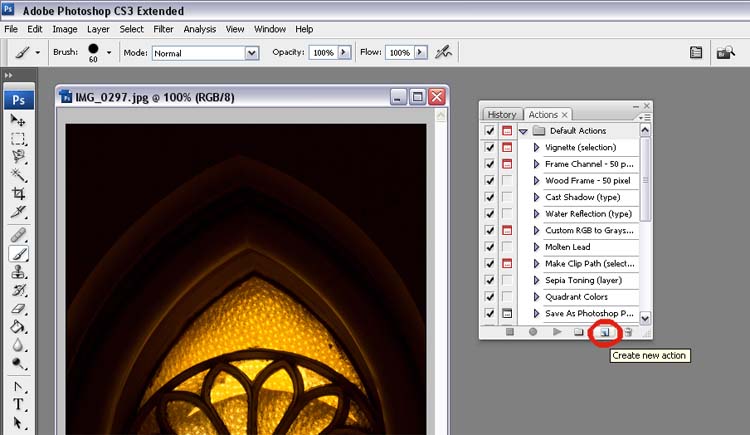Open the Filter menu
750x435 pixels.
(163, 29)
